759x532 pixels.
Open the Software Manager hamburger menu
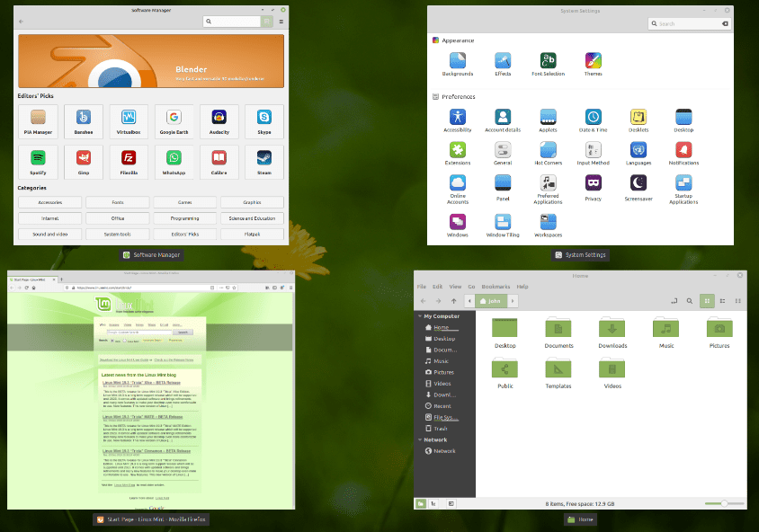tap(281, 22)
